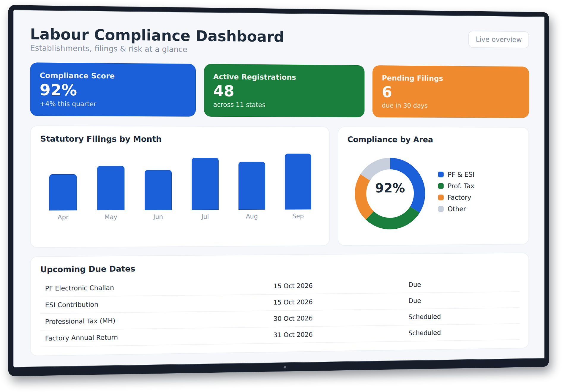Viewport: 562px width, 392px height.
Task: Open the Compliance Score card
Action: [x=113, y=90]
